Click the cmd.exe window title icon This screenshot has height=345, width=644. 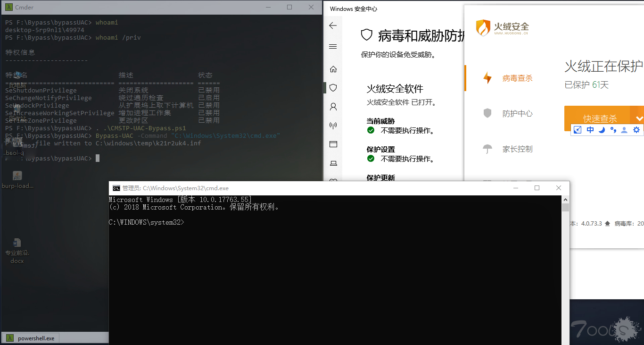pos(116,188)
